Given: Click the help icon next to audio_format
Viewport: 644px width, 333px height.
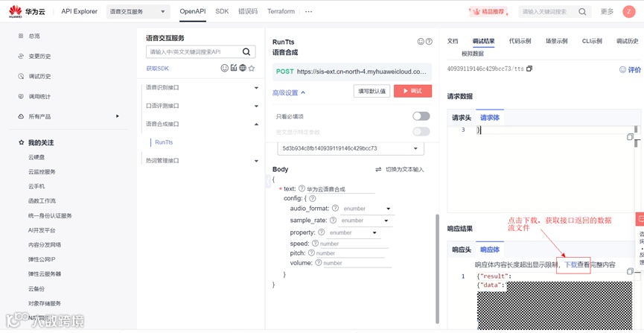Looking at the screenshot, I should (335, 209).
